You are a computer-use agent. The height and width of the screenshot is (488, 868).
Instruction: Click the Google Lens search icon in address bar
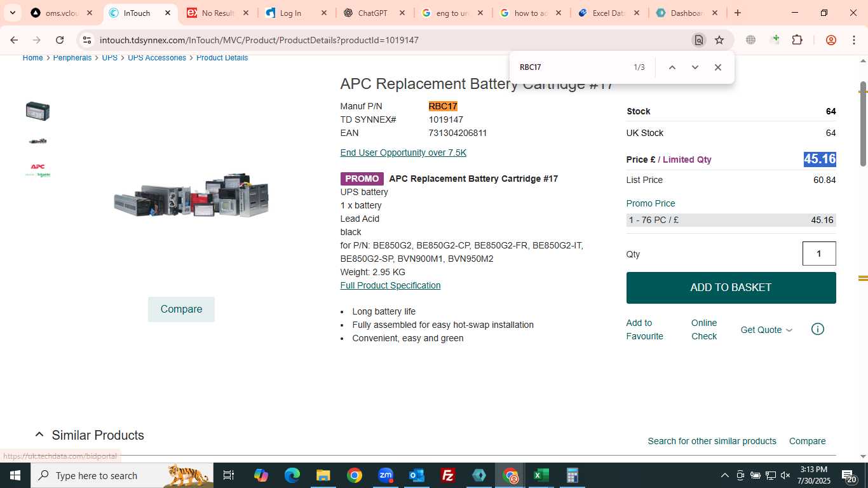click(x=698, y=40)
